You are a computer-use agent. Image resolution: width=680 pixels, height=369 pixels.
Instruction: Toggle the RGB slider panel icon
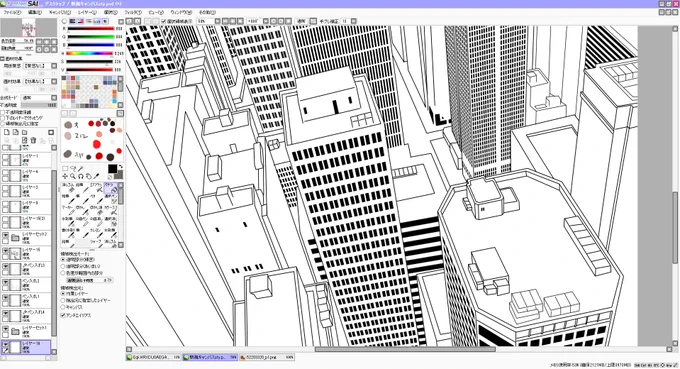click(72, 21)
